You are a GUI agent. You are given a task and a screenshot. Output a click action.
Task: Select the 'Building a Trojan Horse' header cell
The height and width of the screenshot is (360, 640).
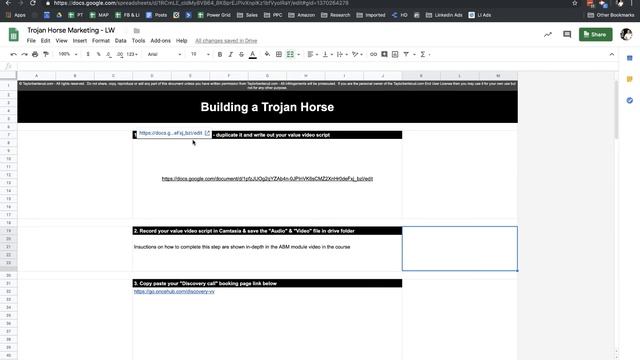coord(267,107)
